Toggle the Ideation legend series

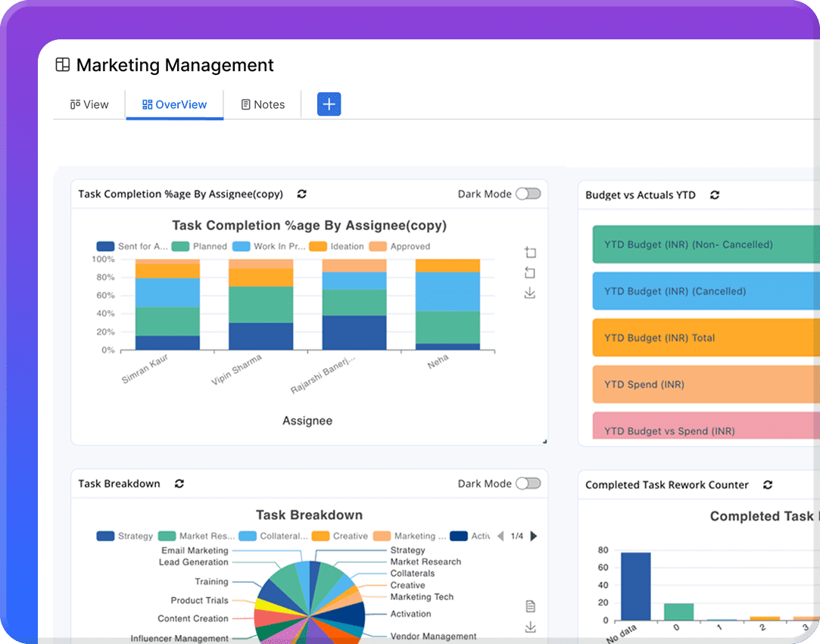click(x=336, y=246)
